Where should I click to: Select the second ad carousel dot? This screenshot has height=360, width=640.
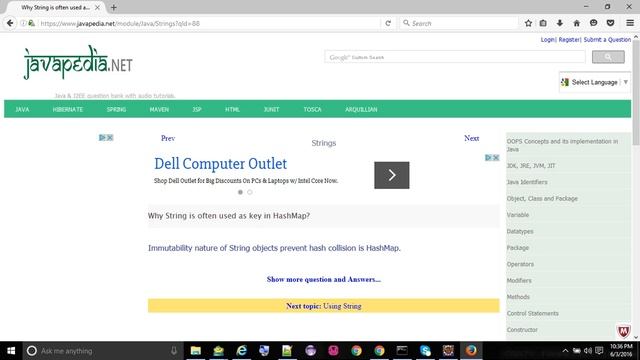[x=250, y=192]
